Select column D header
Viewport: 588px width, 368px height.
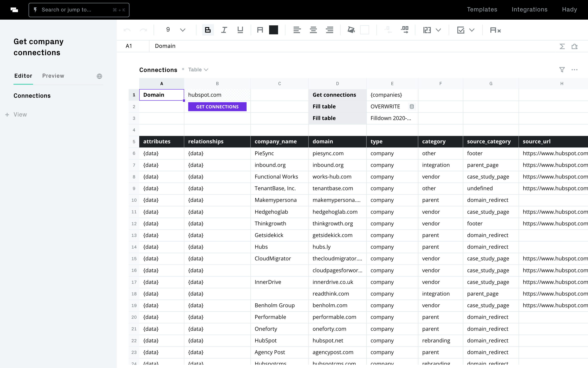coord(337,83)
